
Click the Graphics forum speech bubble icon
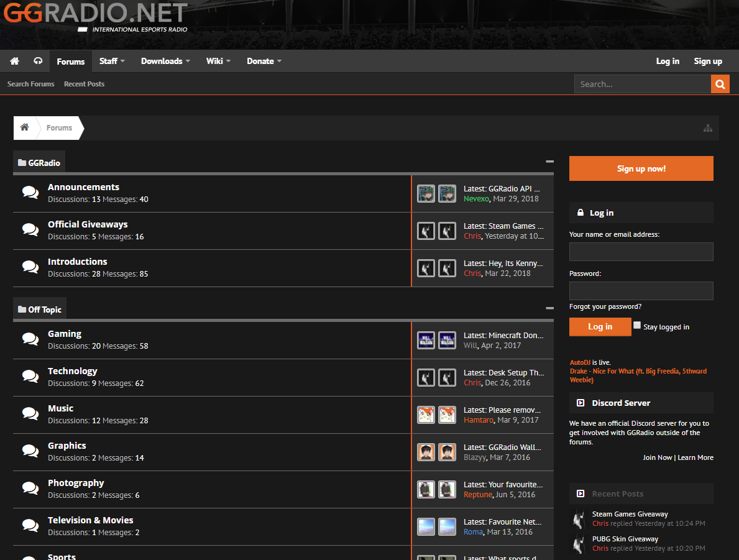pyautogui.click(x=30, y=451)
